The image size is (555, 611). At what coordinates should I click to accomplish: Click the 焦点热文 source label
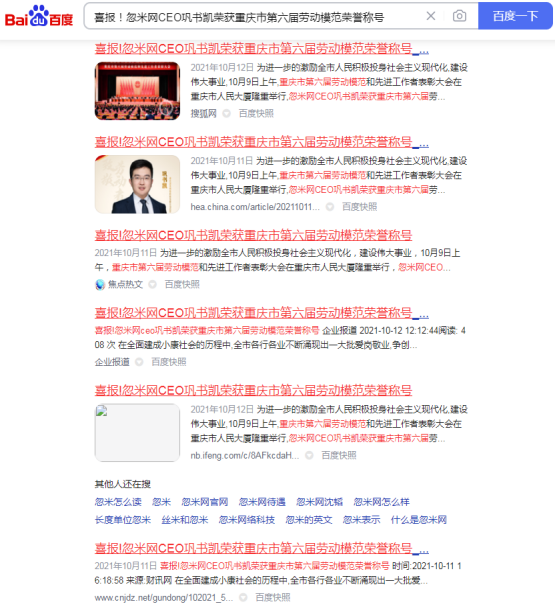[x=125, y=284]
